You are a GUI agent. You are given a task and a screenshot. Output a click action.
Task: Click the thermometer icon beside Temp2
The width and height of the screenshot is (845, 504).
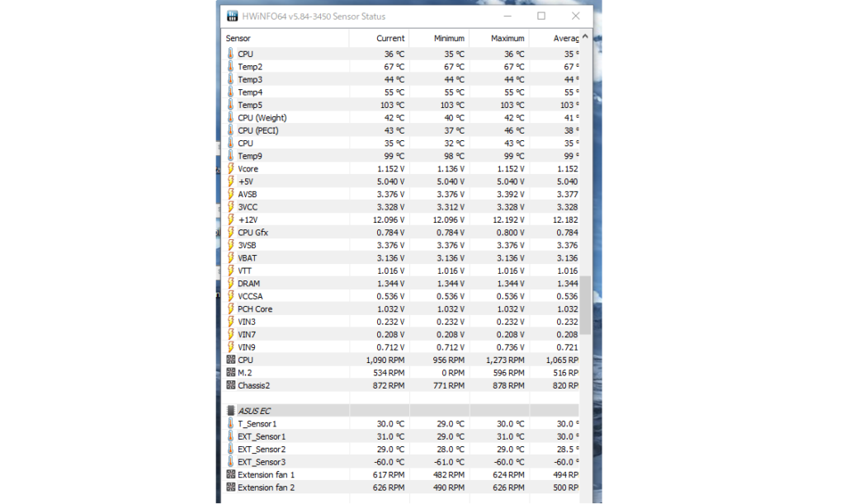click(x=231, y=67)
